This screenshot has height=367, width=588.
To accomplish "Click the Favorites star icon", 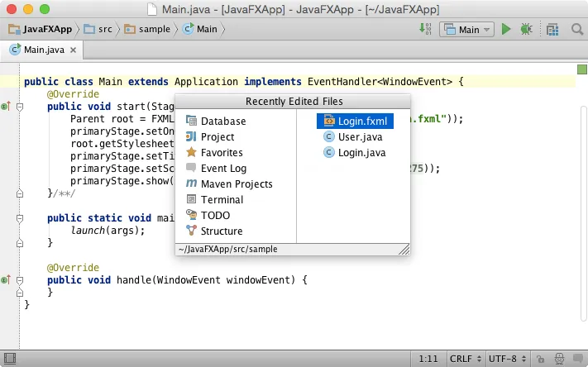I will pyautogui.click(x=191, y=152).
